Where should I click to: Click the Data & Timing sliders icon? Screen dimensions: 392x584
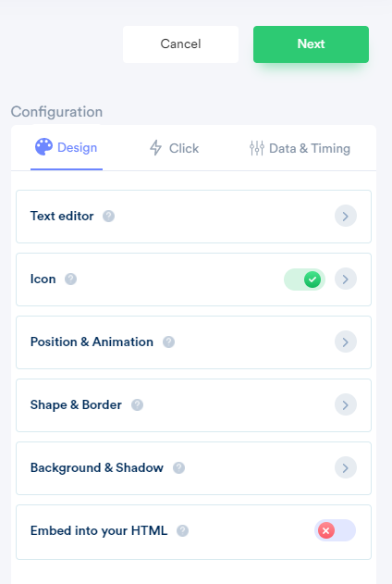[x=257, y=148]
